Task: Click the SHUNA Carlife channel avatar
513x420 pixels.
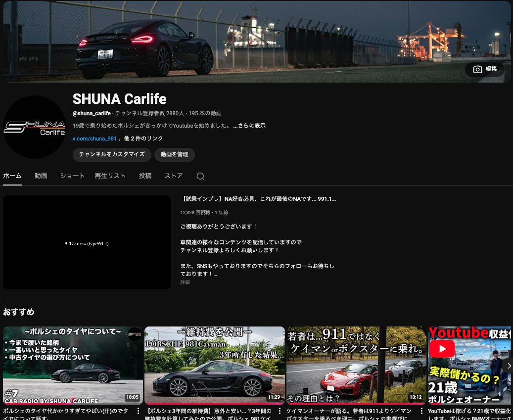Action: [x=35, y=127]
